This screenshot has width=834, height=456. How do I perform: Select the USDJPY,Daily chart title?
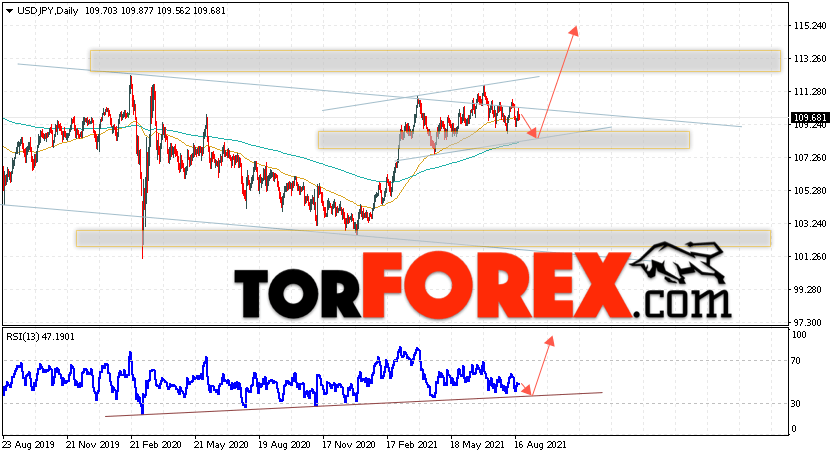48,11
